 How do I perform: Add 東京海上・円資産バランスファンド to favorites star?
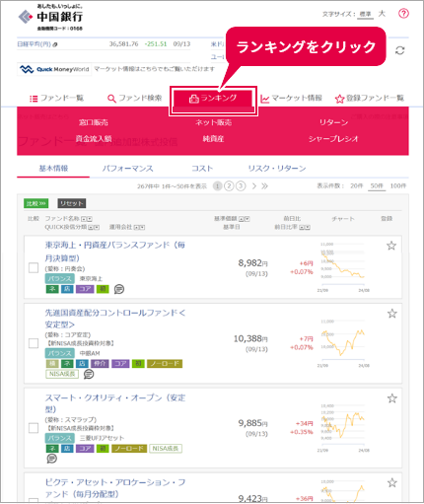tap(391, 246)
